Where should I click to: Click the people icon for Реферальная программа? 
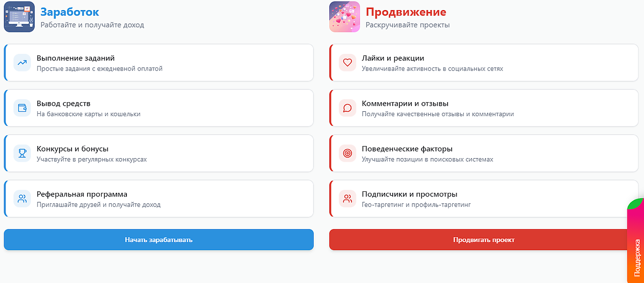pos(22,198)
